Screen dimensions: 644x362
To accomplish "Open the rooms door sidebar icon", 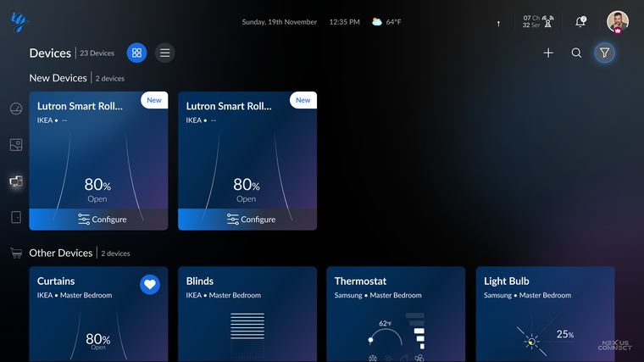I will point(16,217).
